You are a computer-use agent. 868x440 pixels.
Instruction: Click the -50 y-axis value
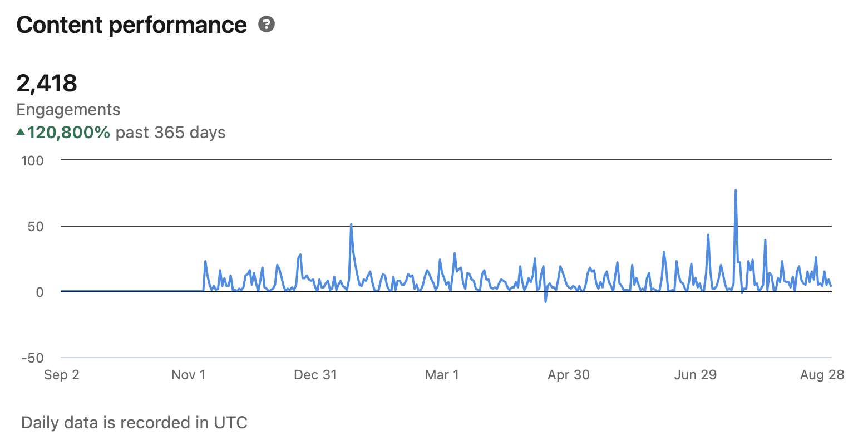[32, 358]
